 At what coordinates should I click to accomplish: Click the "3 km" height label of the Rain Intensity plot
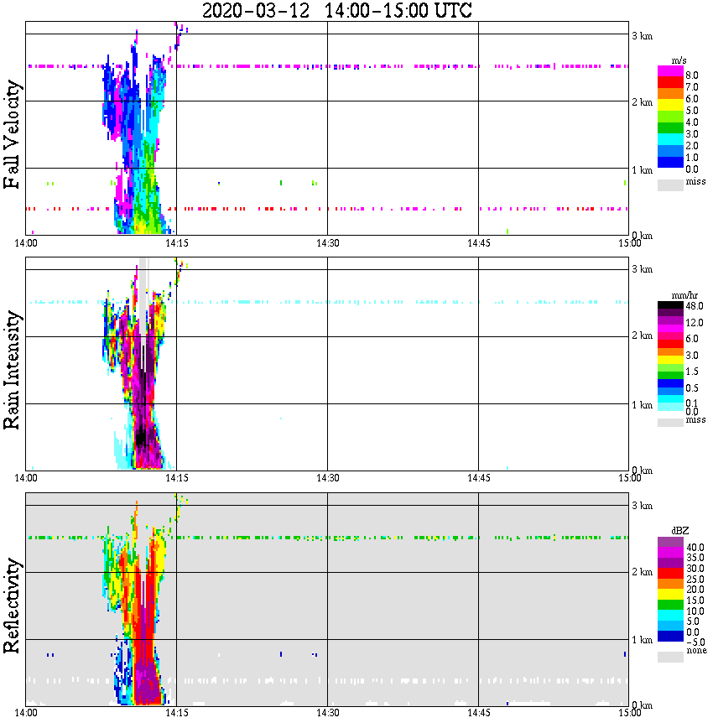[642, 269]
